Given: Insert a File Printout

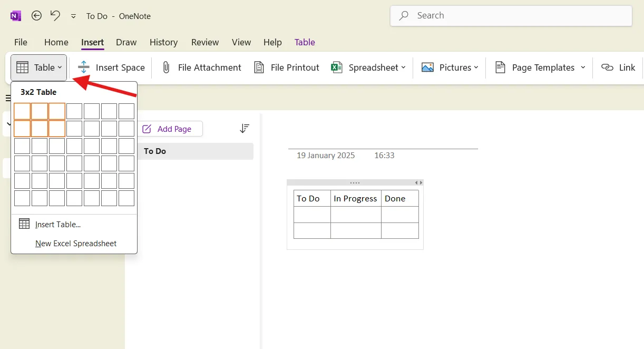Looking at the screenshot, I should click(x=287, y=67).
